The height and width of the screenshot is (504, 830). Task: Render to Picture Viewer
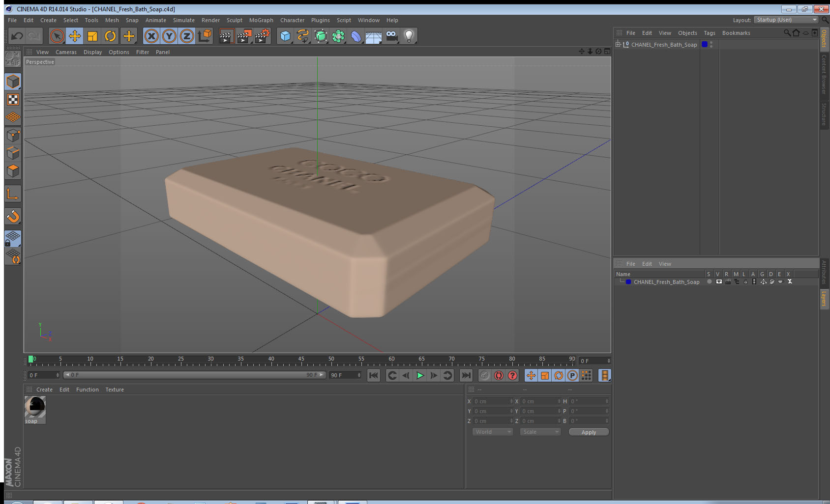(x=244, y=36)
